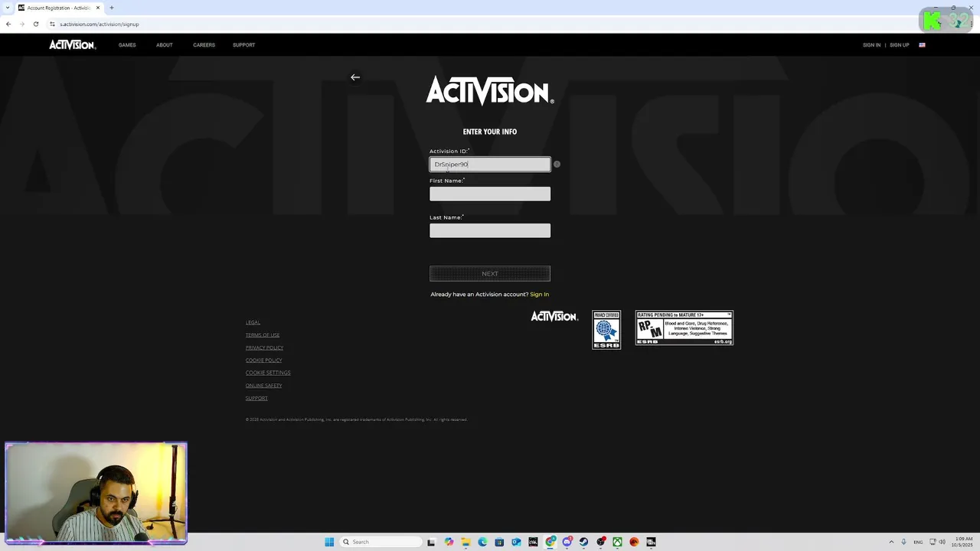Open Discord from the taskbar

coord(567,542)
